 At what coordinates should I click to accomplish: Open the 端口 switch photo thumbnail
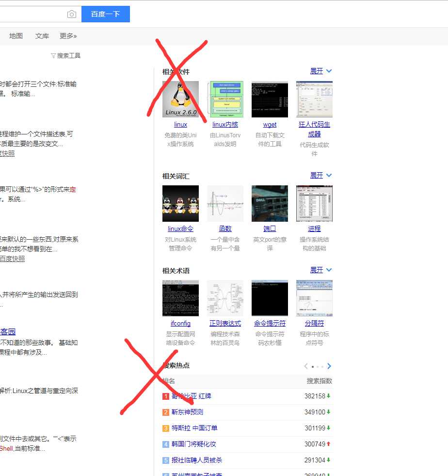pos(270,203)
